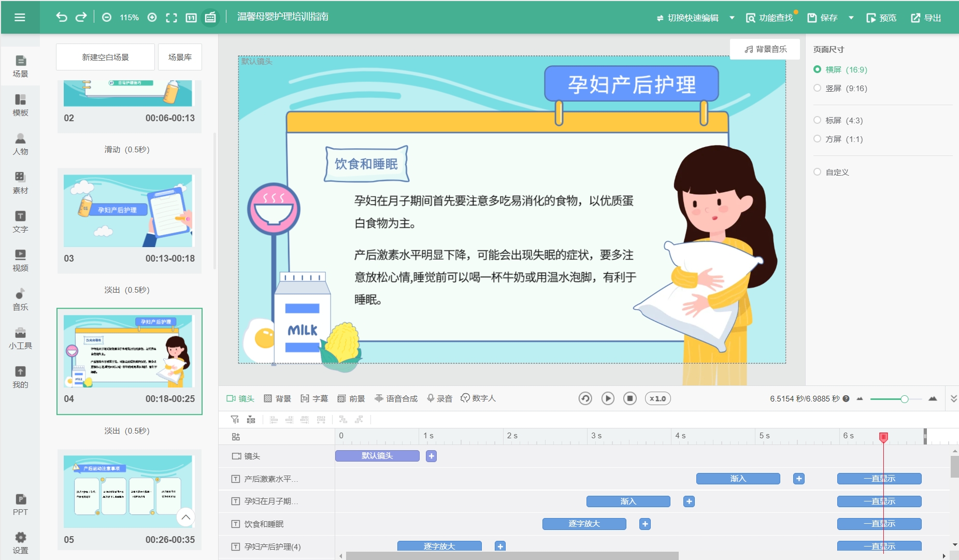This screenshot has width=959, height=560.
Task: Click the loop playback icon
Action: pyautogui.click(x=585, y=398)
